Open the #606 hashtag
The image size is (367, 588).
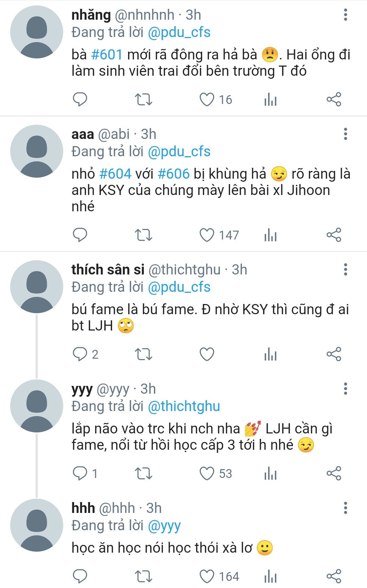(x=174, y=174)
